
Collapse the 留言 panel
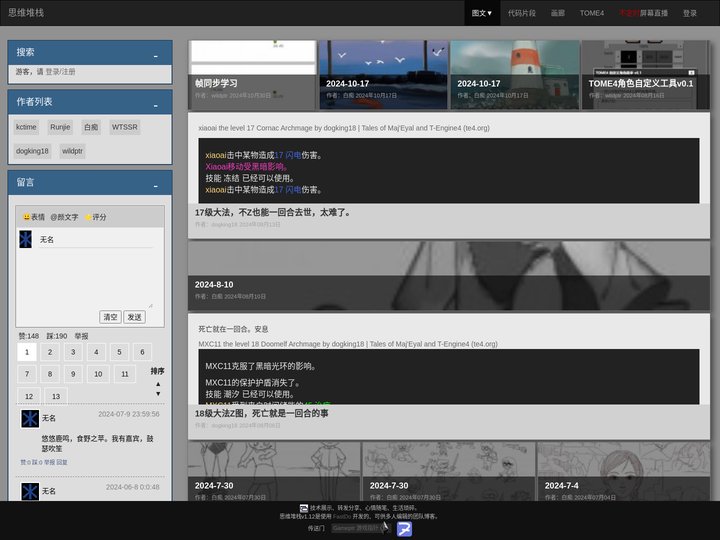(x=156, y=185)
